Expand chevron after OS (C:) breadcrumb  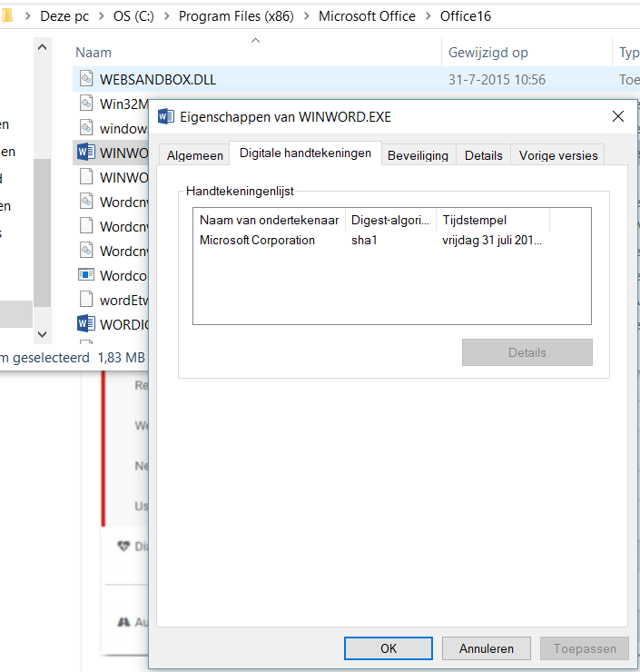click(x=166, y=16)
